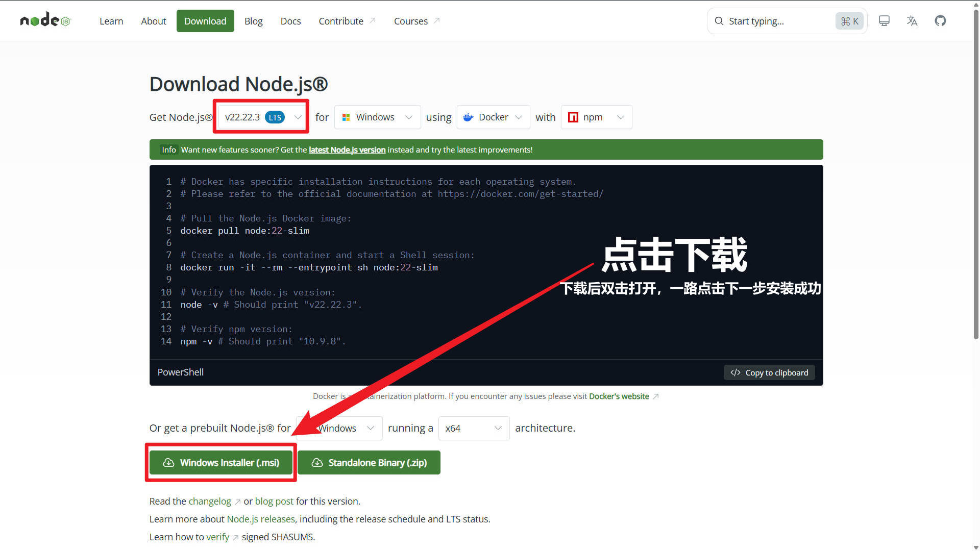980x551 pixels.
Task: Open the x64 architecture dropdown
Action: [x=474, y=428]
